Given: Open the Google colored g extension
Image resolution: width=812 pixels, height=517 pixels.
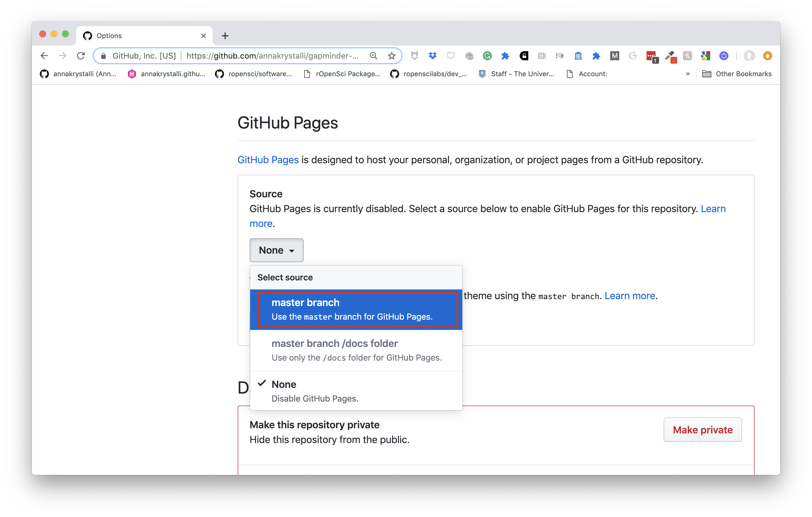Looking at the screenshot, I should 705,56.
